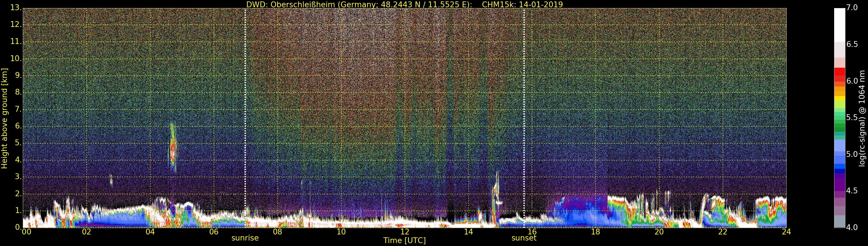Image resolution: width=868 pixels, height=246 pixels.
Task: Click the time tick label '24'
Action: click(x=786, y=232)
